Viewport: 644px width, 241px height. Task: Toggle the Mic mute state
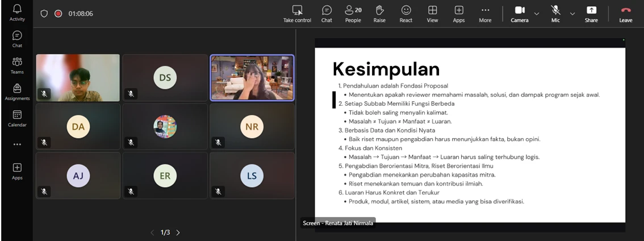(x=555, y=14)
